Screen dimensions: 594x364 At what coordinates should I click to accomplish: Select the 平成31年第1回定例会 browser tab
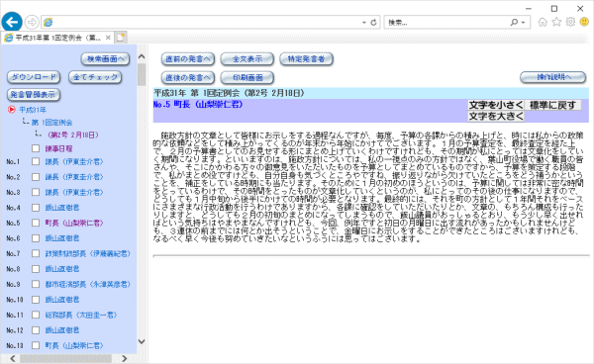(x=57, y=38)
